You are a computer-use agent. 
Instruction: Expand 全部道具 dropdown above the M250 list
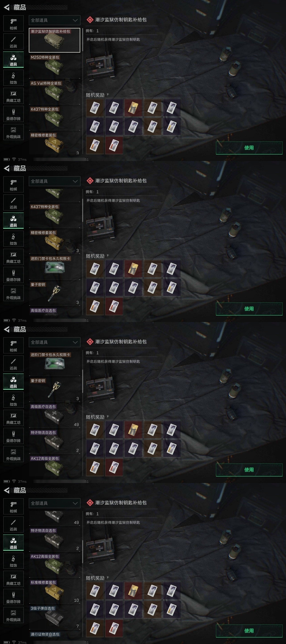coord(55,20)
